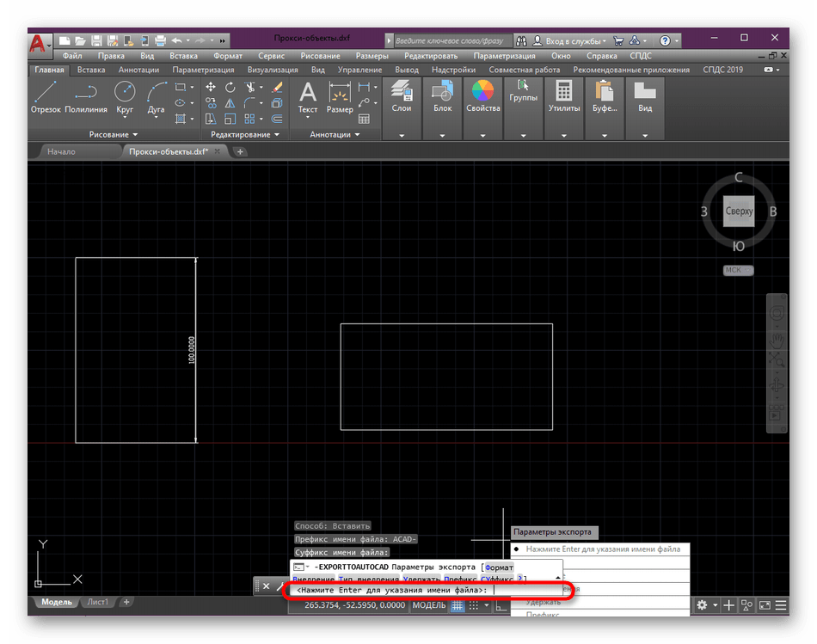This screenshot has width=817, height=644.
Task: Click the Move tool in Редактирование
Action: point(211,87)
